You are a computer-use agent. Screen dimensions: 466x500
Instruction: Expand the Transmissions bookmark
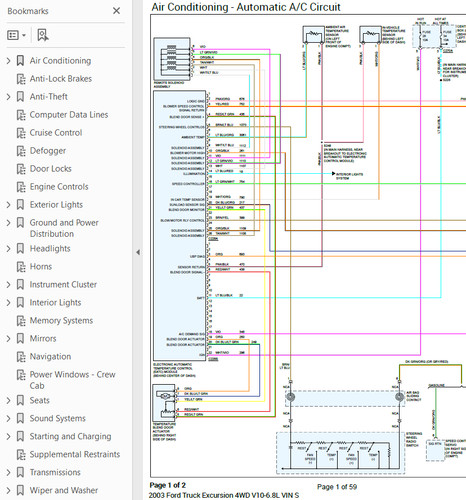pos(9,472)
